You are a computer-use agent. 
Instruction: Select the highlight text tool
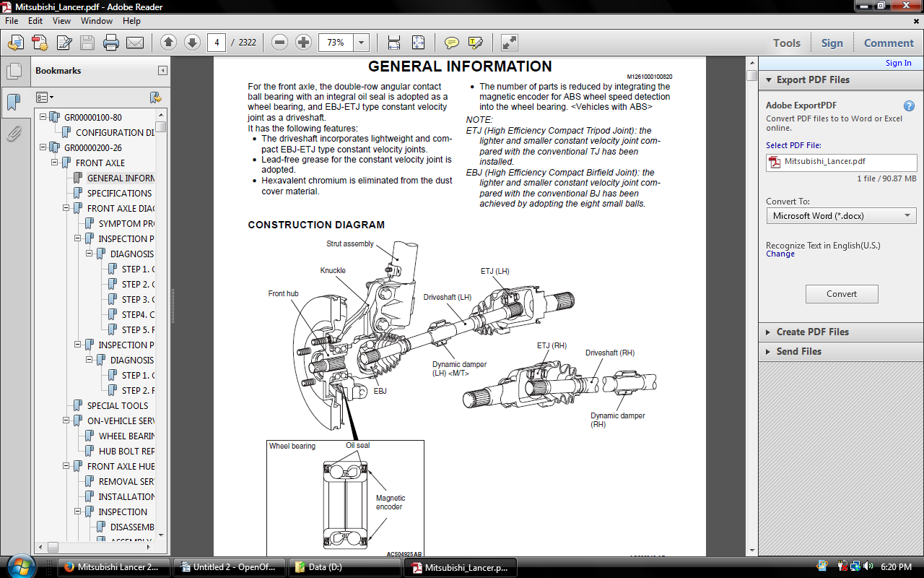point(475,43)
